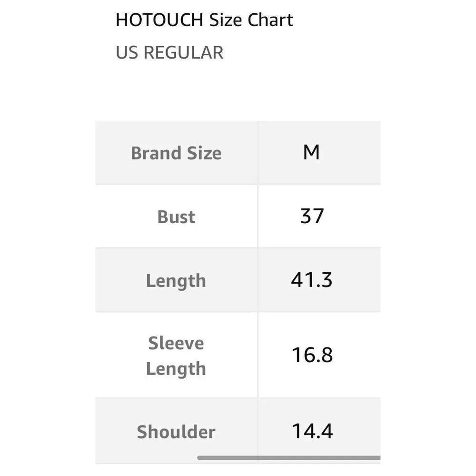476x476 pixels.
Task: Click the Bust row label
Action: tap(176, 217)
